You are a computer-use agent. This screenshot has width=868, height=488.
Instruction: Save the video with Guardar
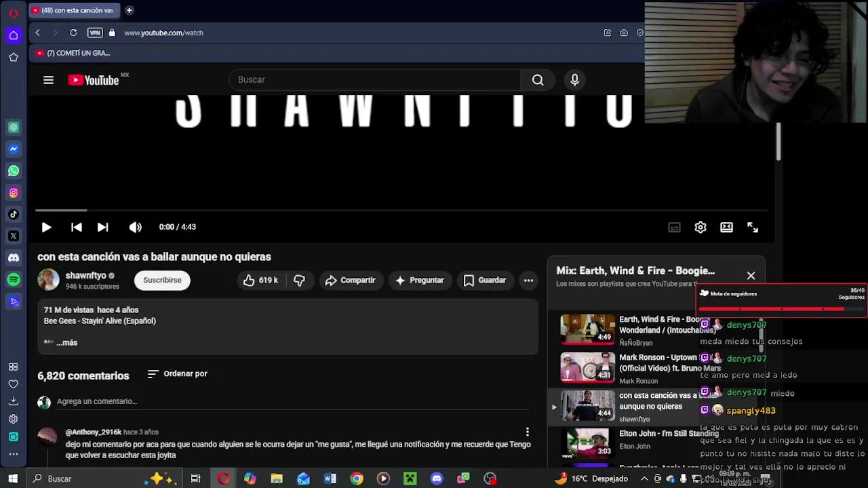pos(485,280)
